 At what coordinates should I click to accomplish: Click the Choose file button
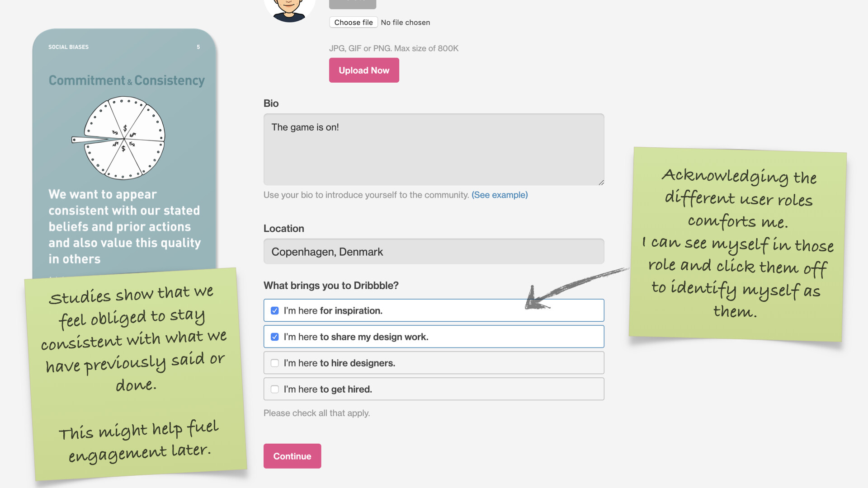[354, 23]
